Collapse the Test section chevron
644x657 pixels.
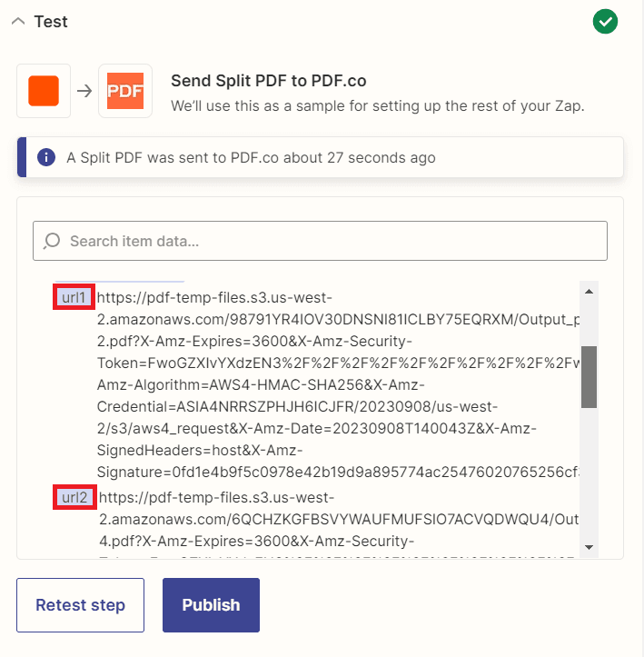(18, 22)
